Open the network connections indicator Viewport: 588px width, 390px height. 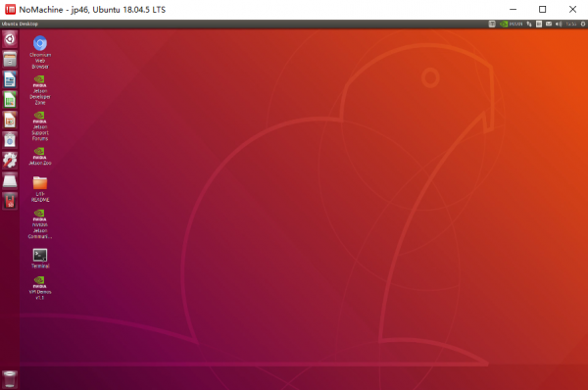tap(529, 24)
